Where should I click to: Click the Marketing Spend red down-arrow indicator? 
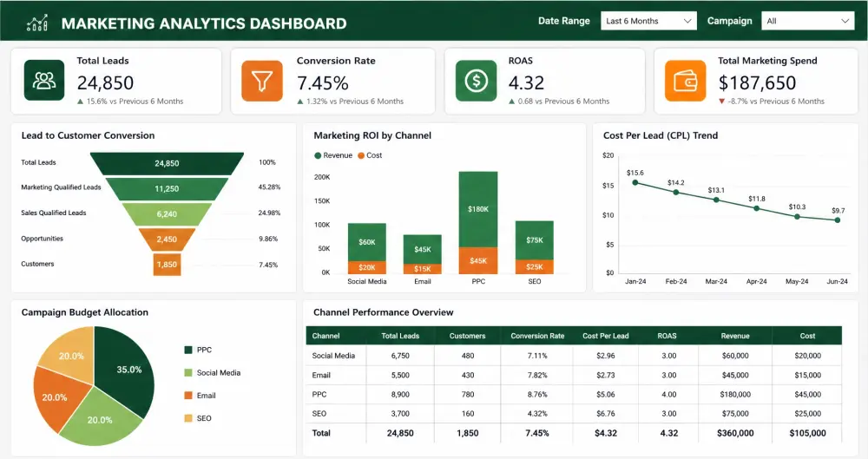pos(722,102)
